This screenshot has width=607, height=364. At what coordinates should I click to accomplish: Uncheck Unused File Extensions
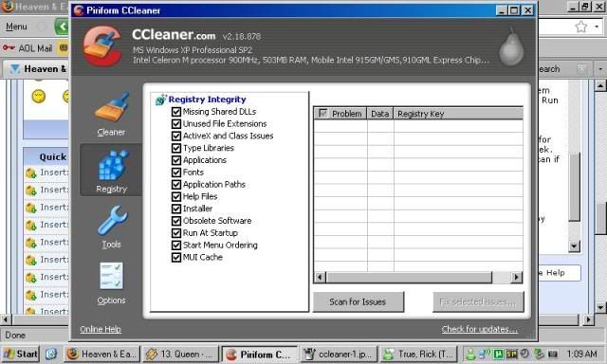click(176, 124)
